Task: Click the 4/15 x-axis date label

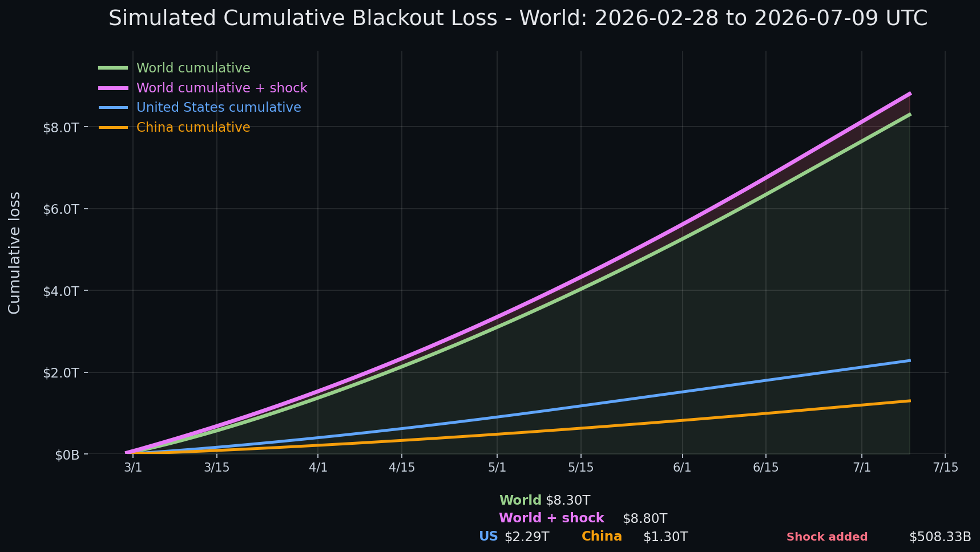Action: [402, 468]
